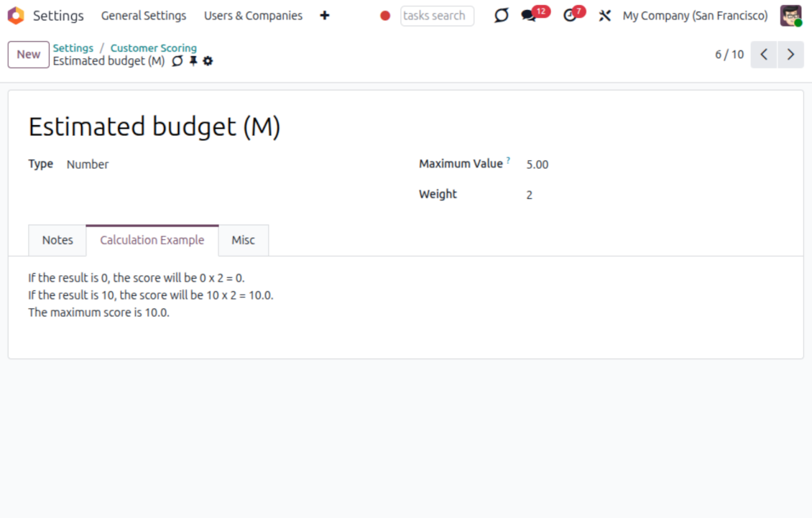812x518 pixels.
Task: Open the gear actions menu beside record name
Action: [208, 61]
